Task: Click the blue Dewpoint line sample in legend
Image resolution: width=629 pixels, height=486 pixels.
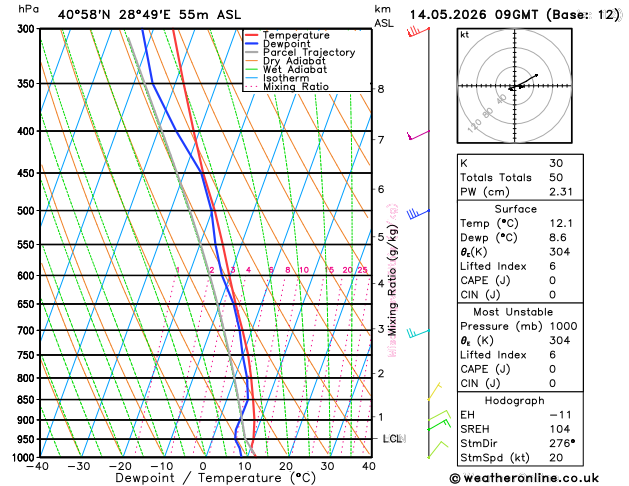Action: coord(252,44)
